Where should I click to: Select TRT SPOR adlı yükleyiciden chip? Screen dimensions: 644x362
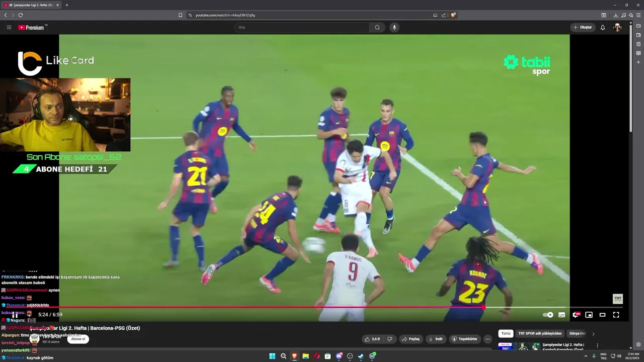540,333
